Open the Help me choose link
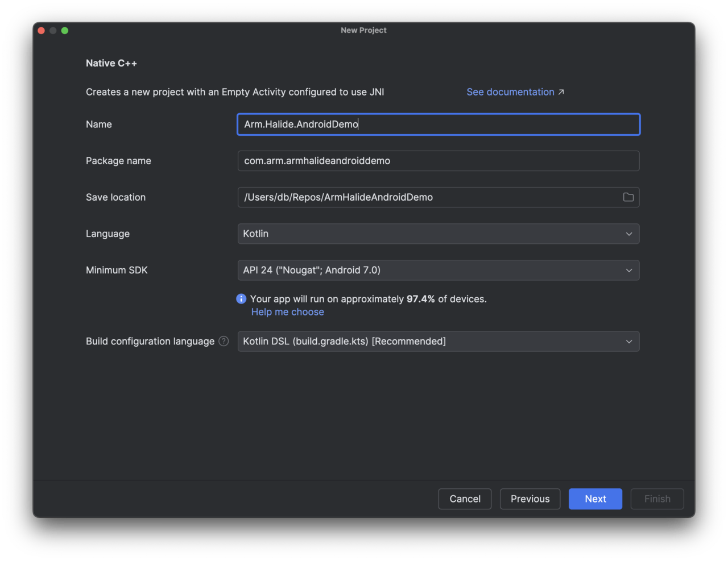Screen dimensions: 728x561 point(287,312)
